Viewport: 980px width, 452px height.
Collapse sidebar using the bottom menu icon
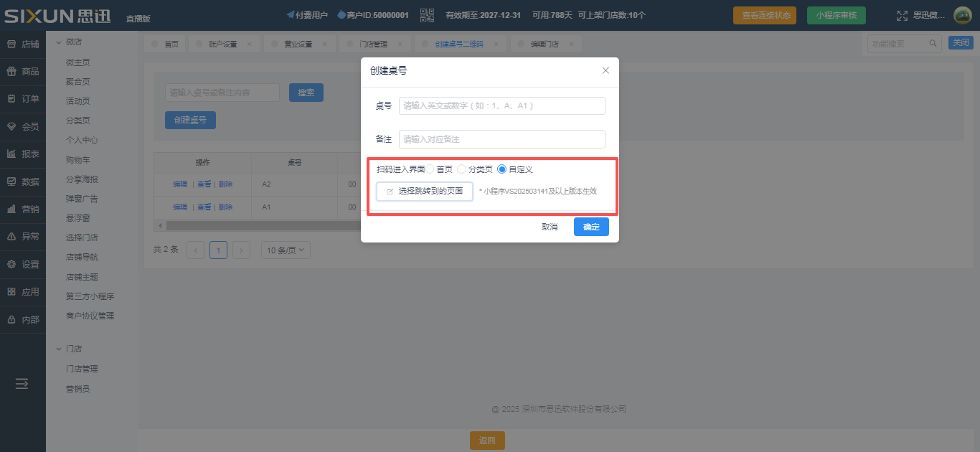22,384
